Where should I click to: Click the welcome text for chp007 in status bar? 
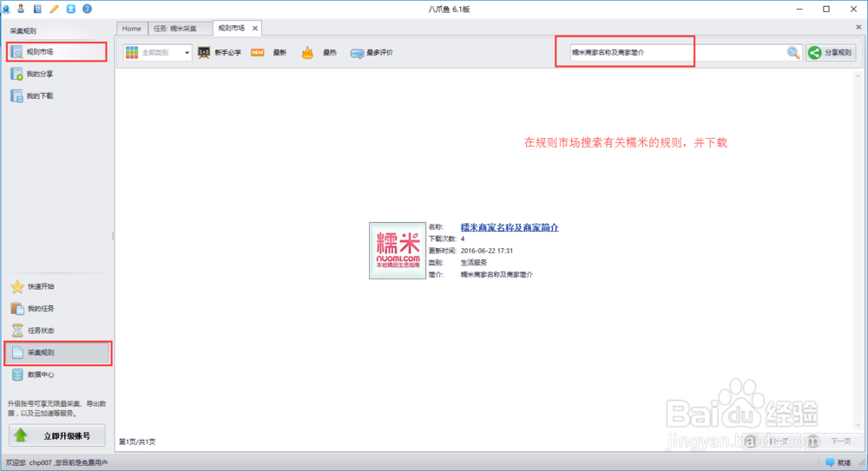tap(56, 462)
